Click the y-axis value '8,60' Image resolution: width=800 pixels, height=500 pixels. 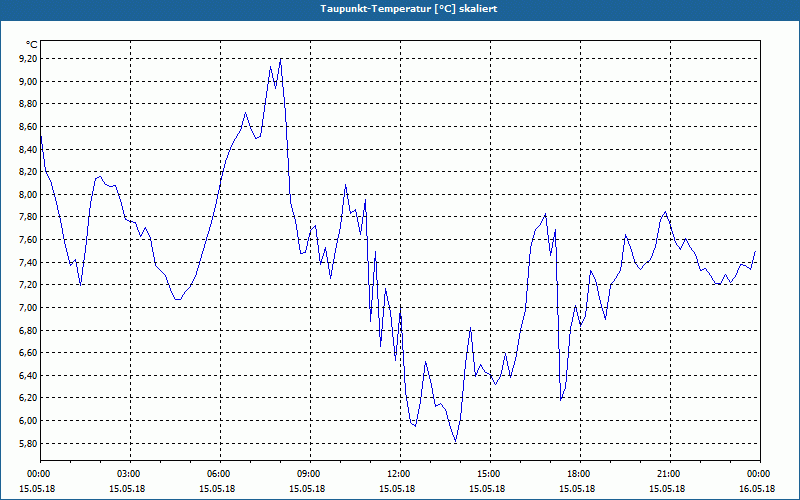tap(28, 127)
